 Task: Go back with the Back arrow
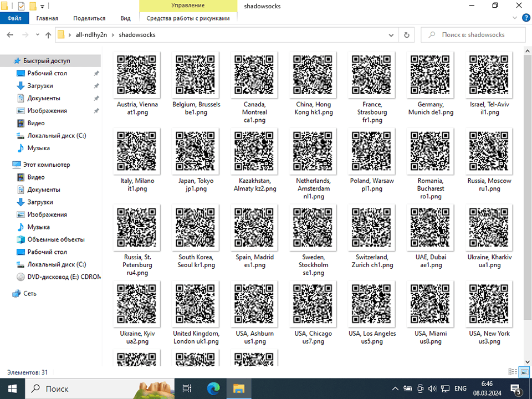10,34
